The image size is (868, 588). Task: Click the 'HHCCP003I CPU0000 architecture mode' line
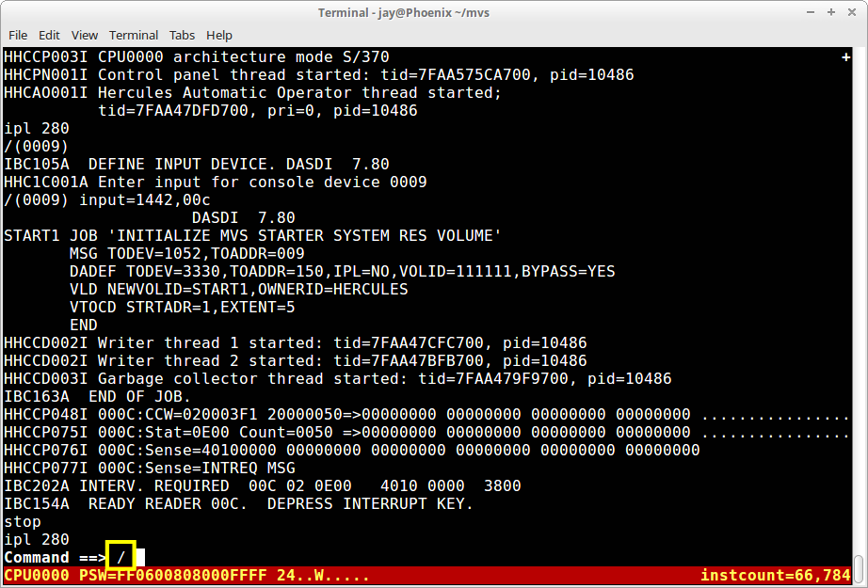[x=197, y=57]
